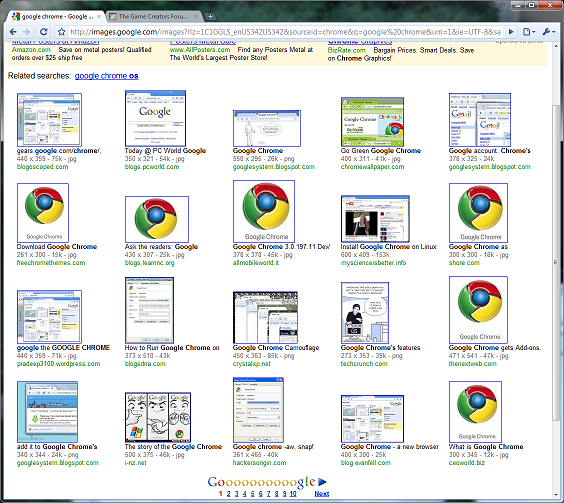The image size is (564, 503).
Task: Click the Next results page link
Action: coord(322,494)
